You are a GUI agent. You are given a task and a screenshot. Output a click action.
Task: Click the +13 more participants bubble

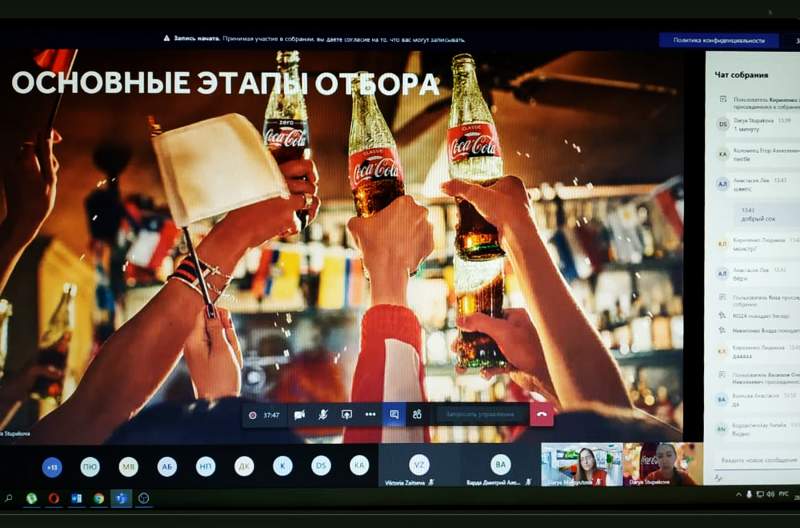(52, 467)
